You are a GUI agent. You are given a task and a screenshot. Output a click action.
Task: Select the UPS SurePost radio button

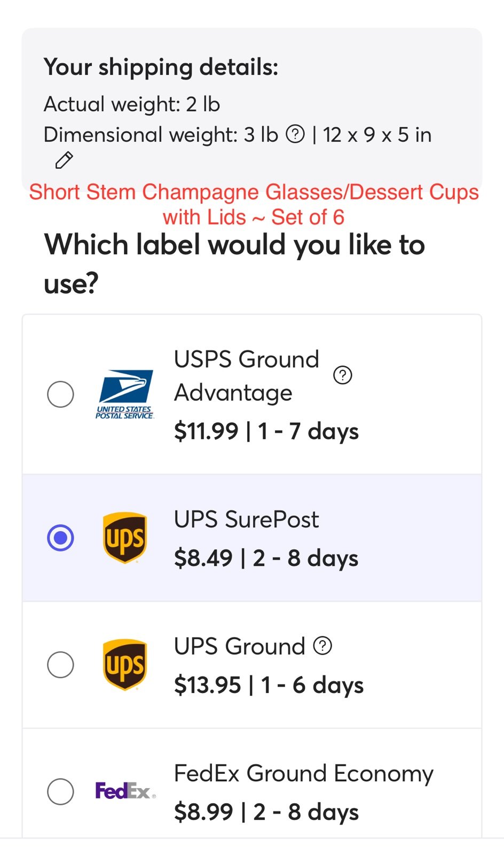pos(60,538)
